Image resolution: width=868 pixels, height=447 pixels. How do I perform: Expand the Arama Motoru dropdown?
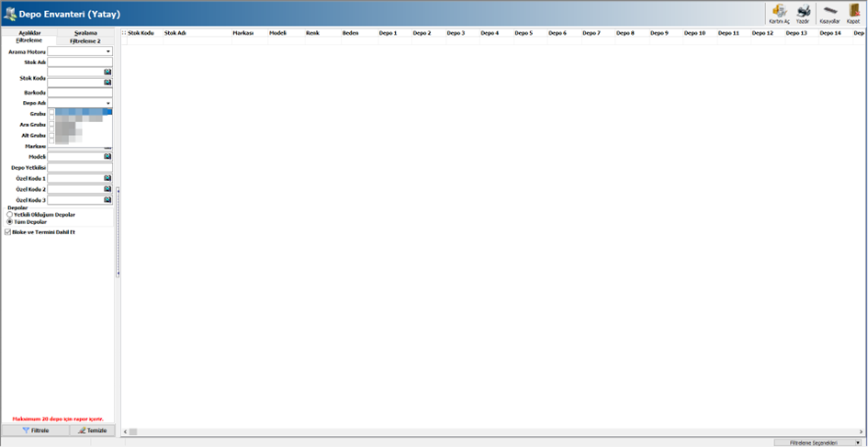(108, 50)
